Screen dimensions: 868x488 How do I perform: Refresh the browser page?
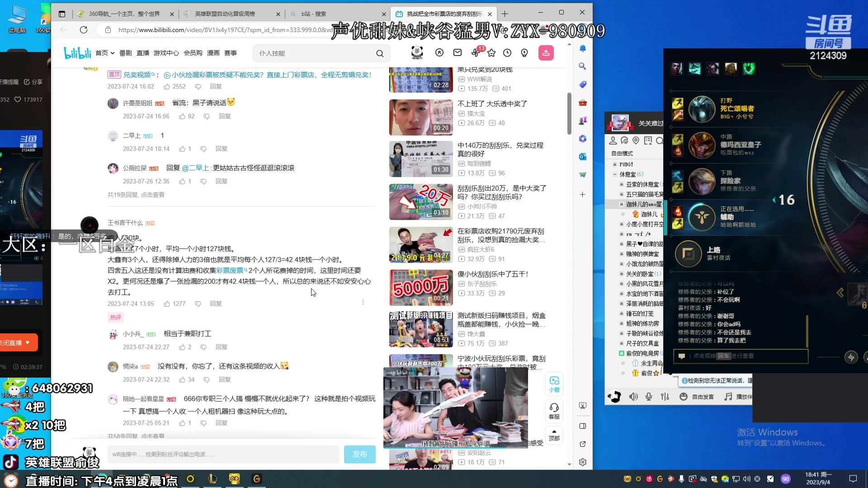pyautogui.click(x=84, y=30)
